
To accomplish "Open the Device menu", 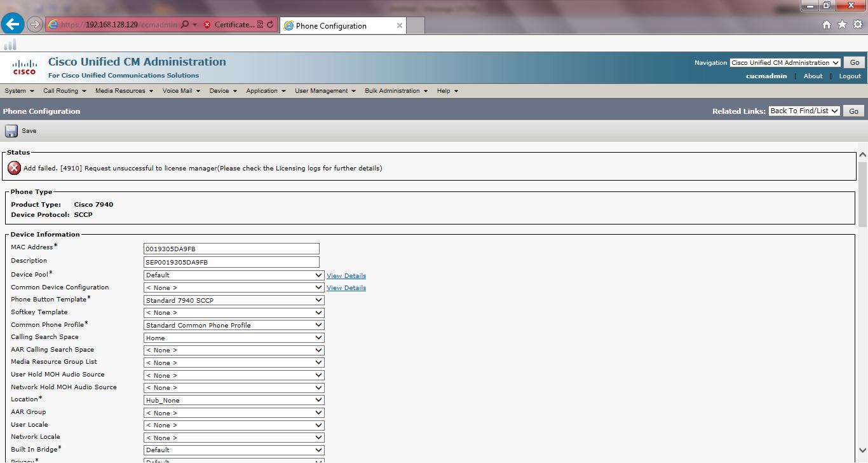I will click(x=223, y=91).
